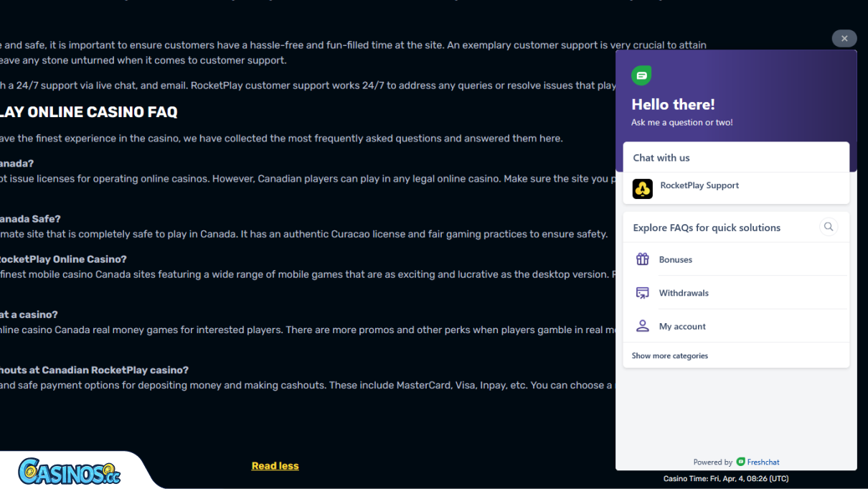Click the 'Canadian RocketPlay casino?' cashouts question

[x=94, y=371]
